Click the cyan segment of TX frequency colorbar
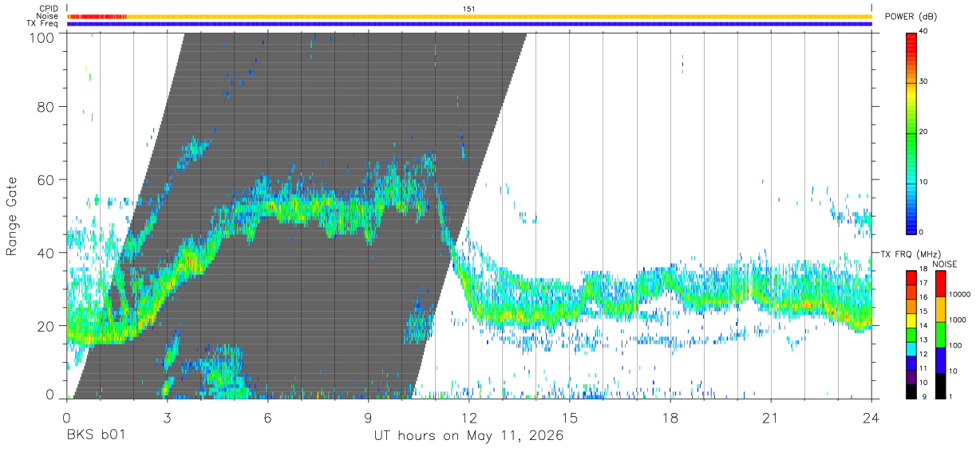 click(911, 348)
